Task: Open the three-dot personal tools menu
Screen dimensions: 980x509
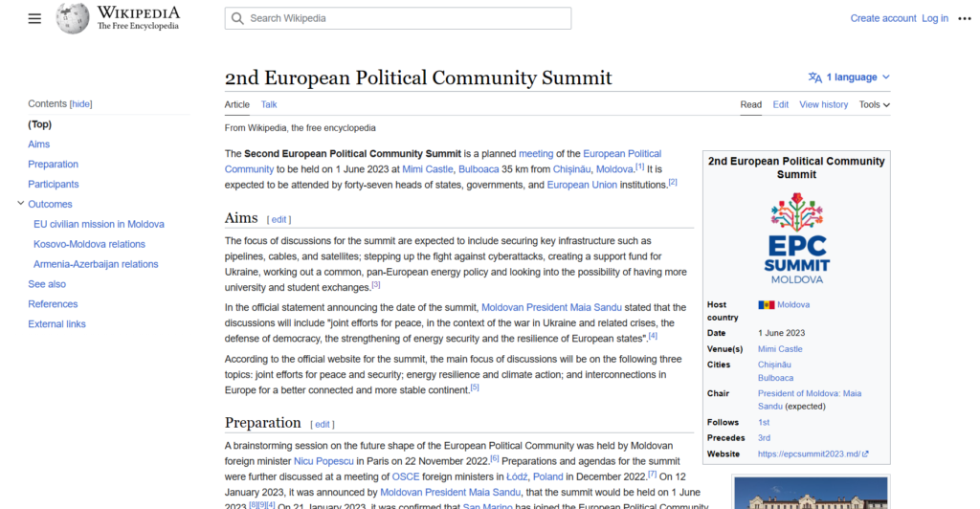Action: [965, 18]
